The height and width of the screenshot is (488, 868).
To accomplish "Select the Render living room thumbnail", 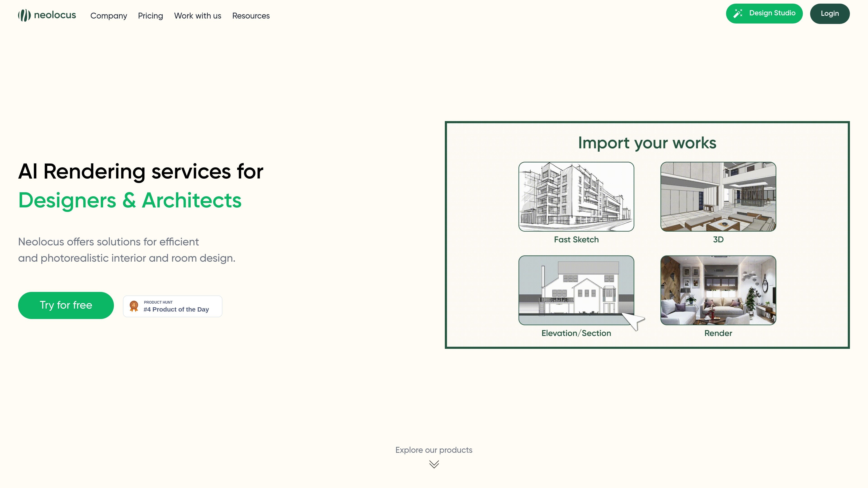I will (x=718, y=290).
